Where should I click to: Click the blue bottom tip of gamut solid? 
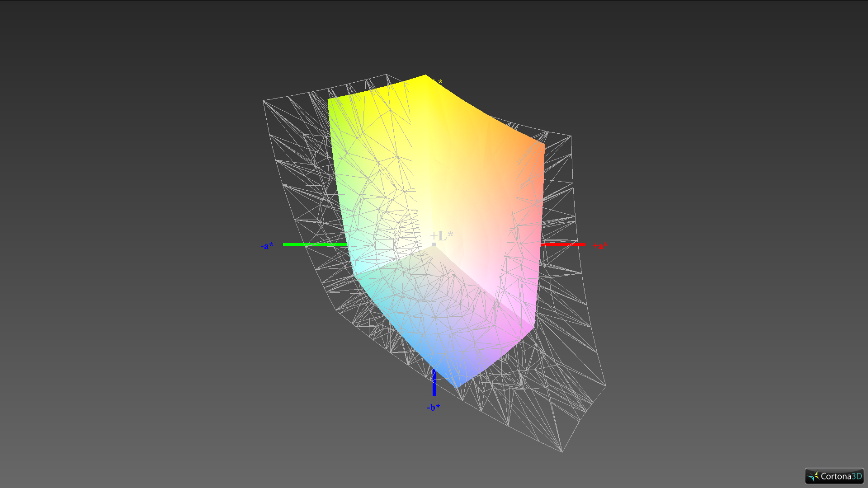(457, 387)
